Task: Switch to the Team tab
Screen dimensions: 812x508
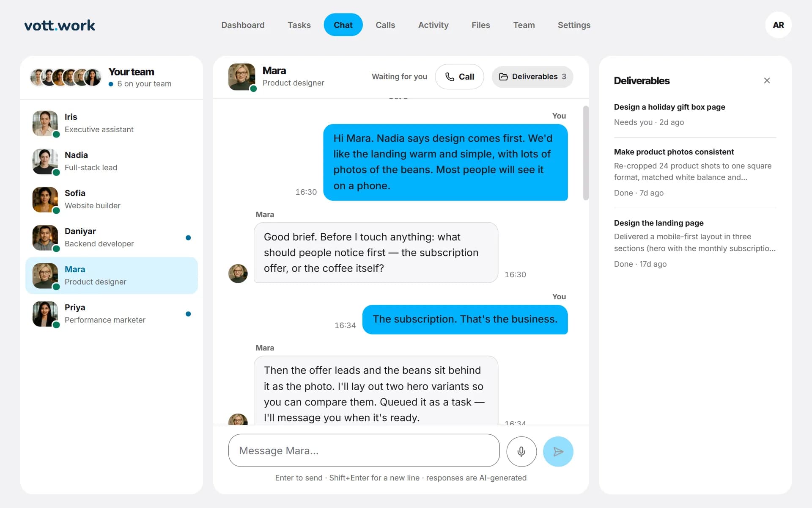Action: coord(524,25)
